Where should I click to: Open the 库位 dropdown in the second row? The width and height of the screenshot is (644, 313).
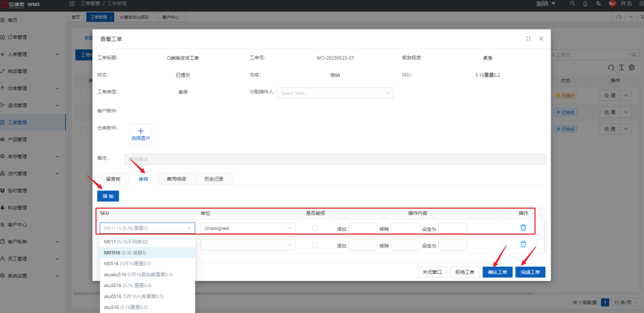coord(248,245)
